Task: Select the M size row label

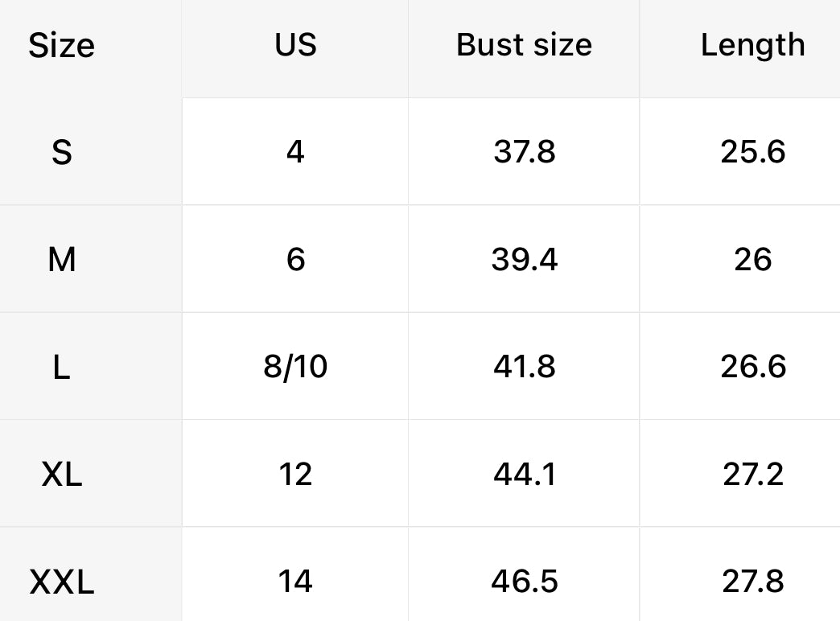Action: (x=62, y=260)
